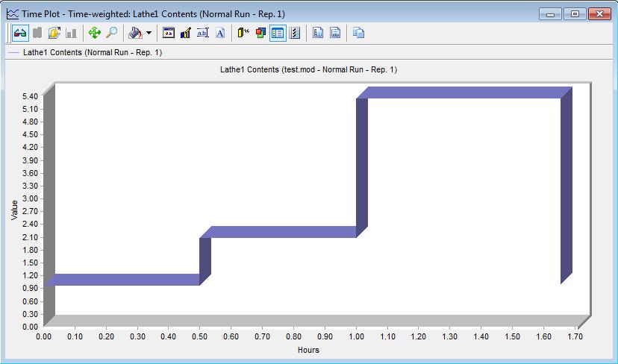The height and width of the screenshot is (364, 618).
Task: Click the 1.70 hours axis tick
Action: [575, 336]
